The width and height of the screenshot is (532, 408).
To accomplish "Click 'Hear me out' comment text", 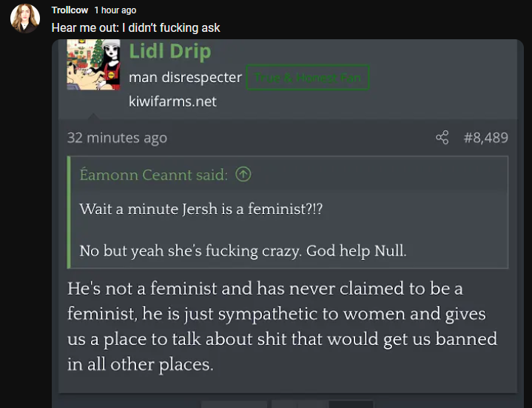I will (x=85, y=28).
